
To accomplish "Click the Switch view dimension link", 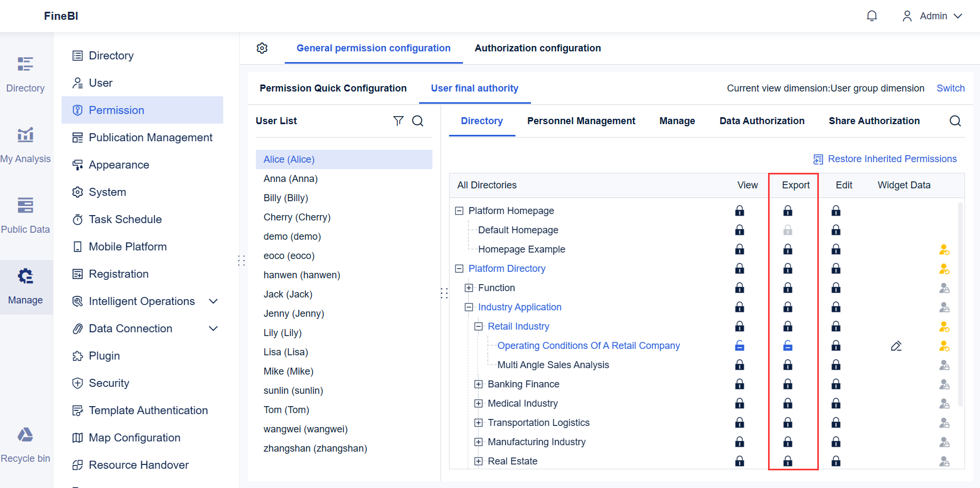I will [x=950, y=88].
